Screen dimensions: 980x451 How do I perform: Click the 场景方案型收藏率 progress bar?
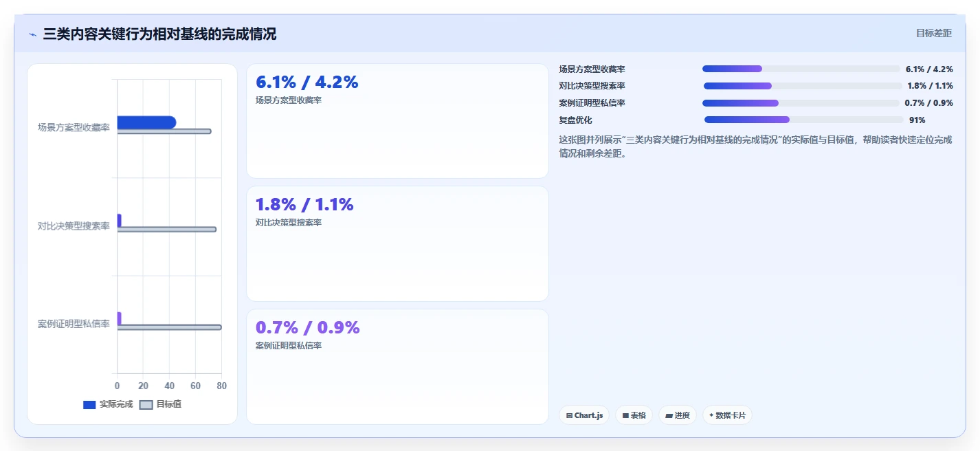(x=801, y=69)
